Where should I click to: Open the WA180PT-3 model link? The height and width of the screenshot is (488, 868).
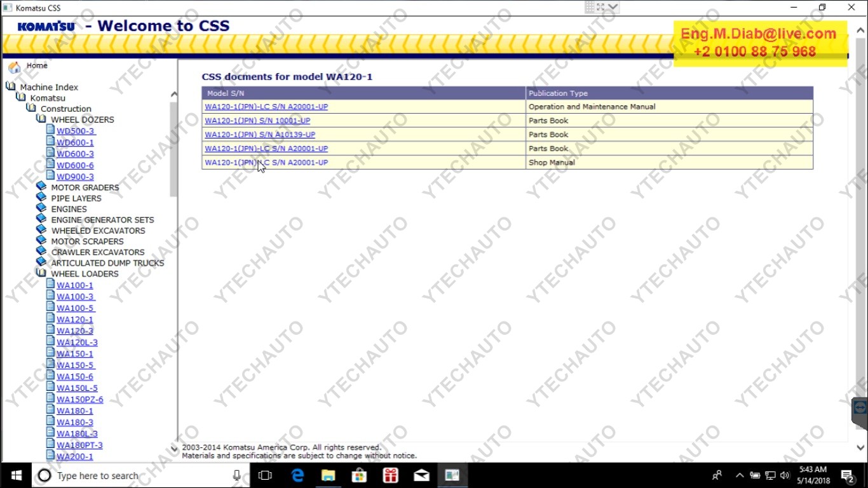click(79, 445)
